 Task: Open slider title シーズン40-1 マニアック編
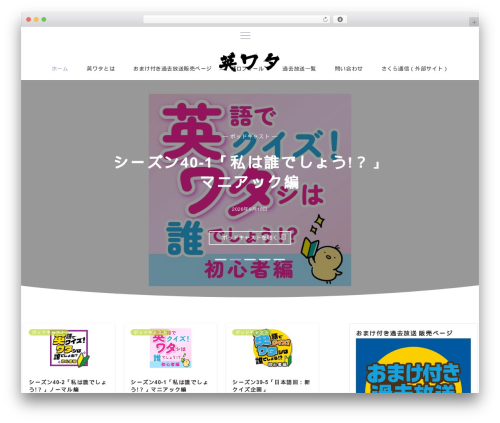click(249, 172)
